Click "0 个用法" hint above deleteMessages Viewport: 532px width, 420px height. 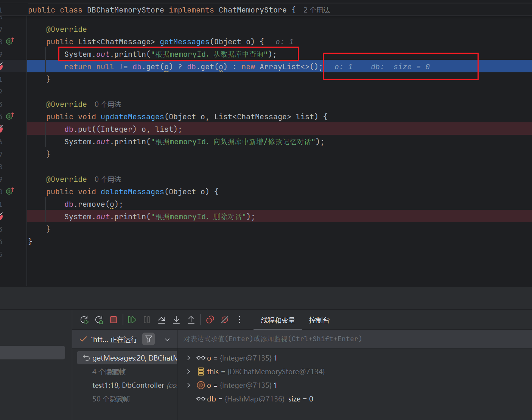tap(108, 179)
